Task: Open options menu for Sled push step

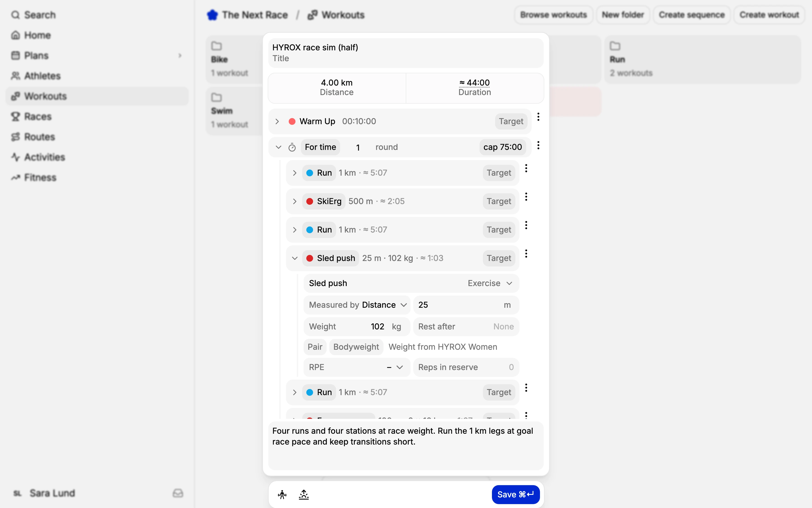Action: [x=526, y=253]
